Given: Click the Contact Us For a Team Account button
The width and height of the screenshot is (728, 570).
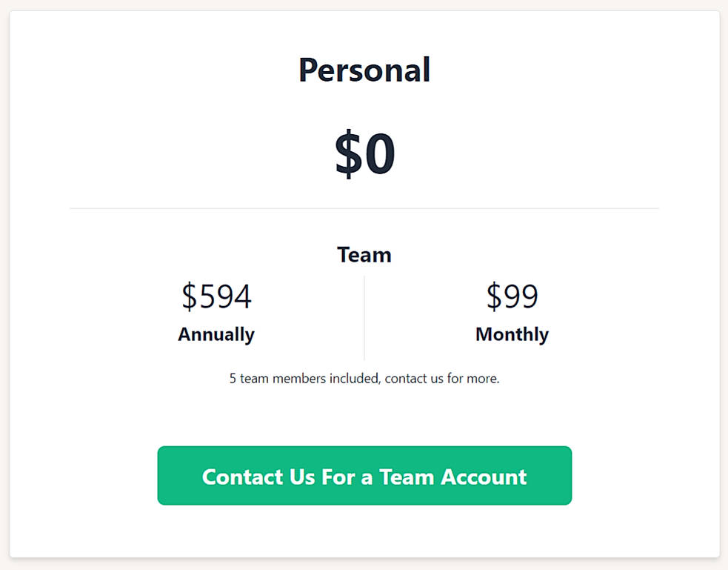Looking at the screenshot, I should click(x=364, y=476).
